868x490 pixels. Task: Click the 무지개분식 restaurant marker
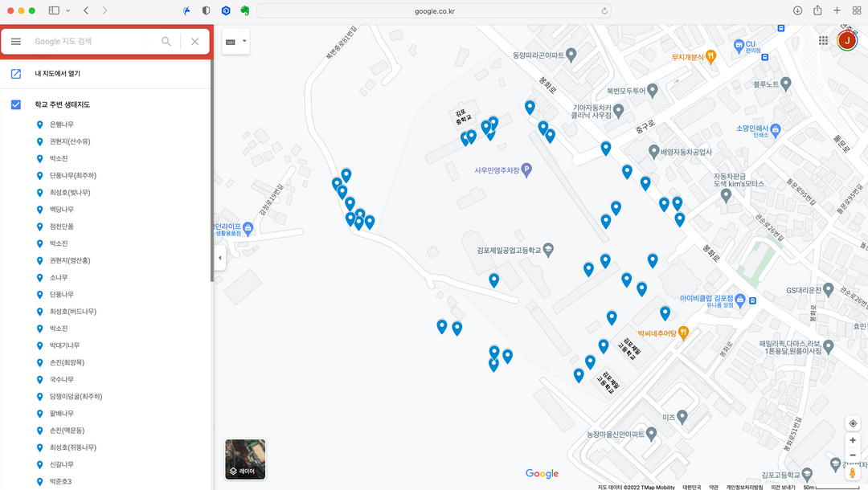point(710,57)
